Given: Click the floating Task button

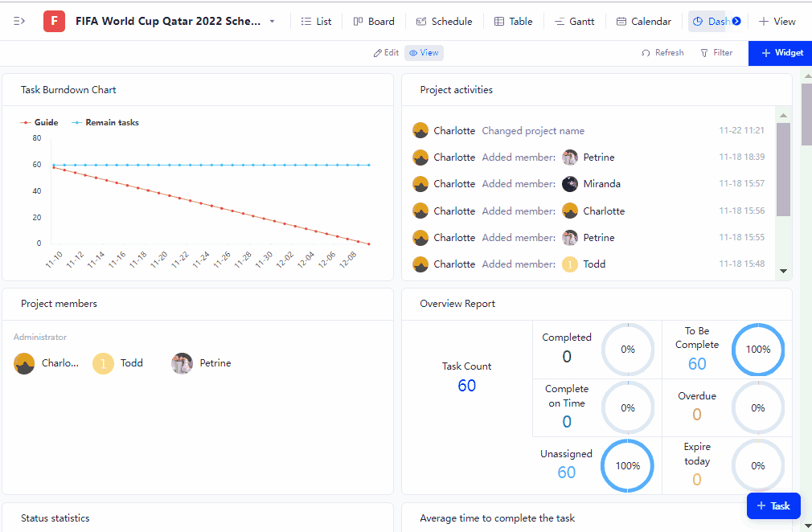Looking at the screenshot, I should [773, 505].
